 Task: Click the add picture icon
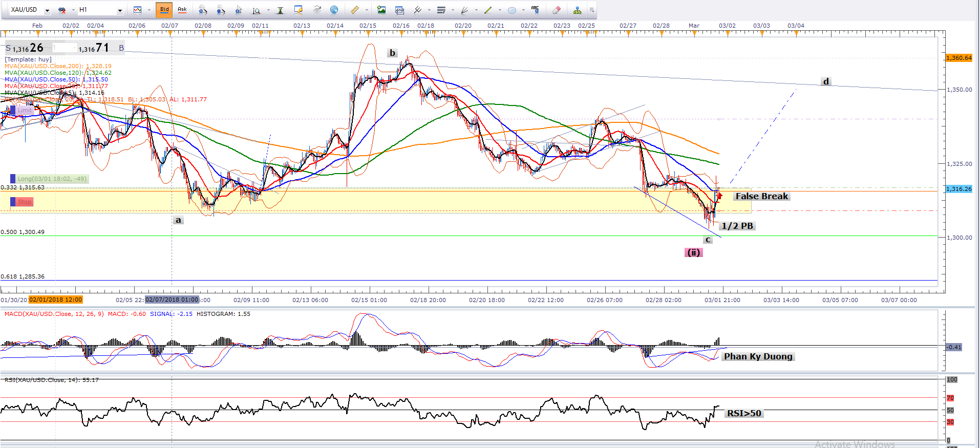click(x=381, y=10)
